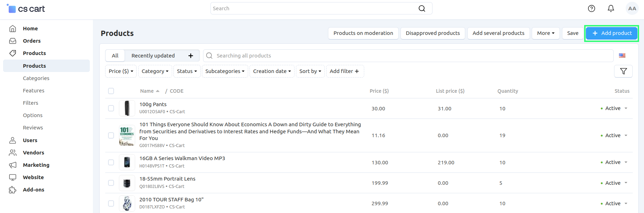Open Categories in the sidebar submenu
Screen dimensions: 644x213
[x=36, y=78]
